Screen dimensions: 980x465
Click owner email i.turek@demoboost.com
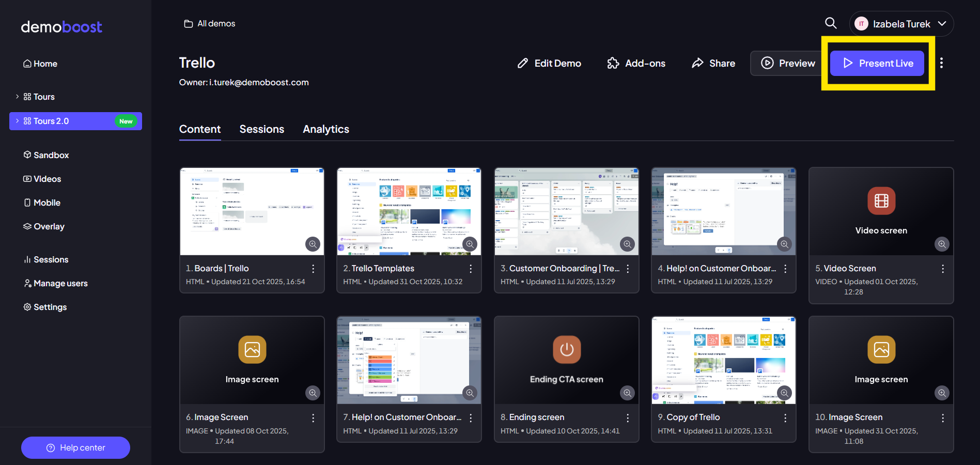tap(259, 82)
